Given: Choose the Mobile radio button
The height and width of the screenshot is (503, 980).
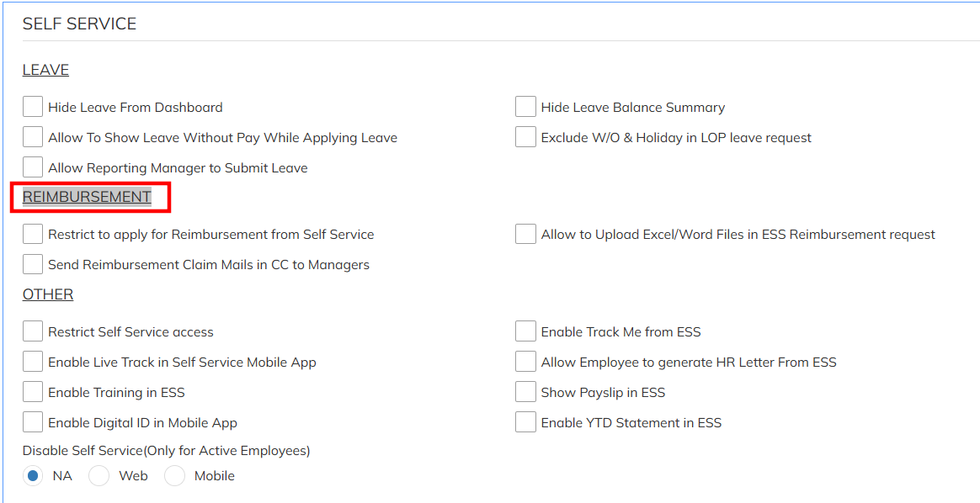Looking at the screenshot, I should 174,476.
